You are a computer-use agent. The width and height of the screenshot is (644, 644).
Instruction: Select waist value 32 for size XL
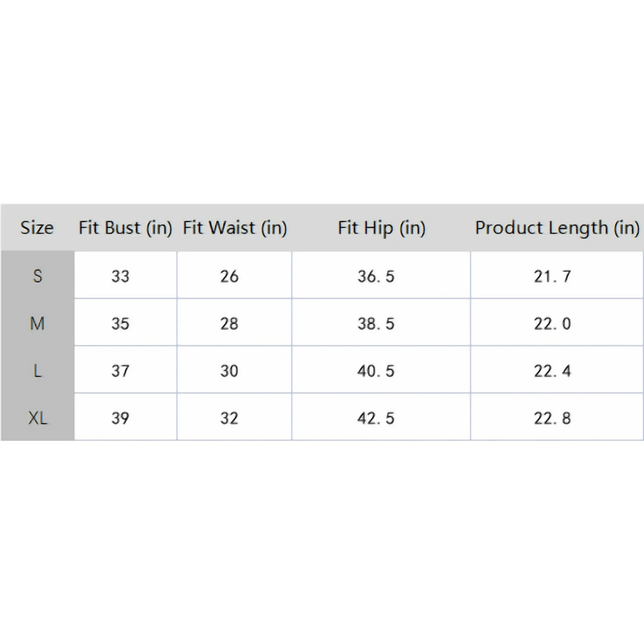[229, 418]
